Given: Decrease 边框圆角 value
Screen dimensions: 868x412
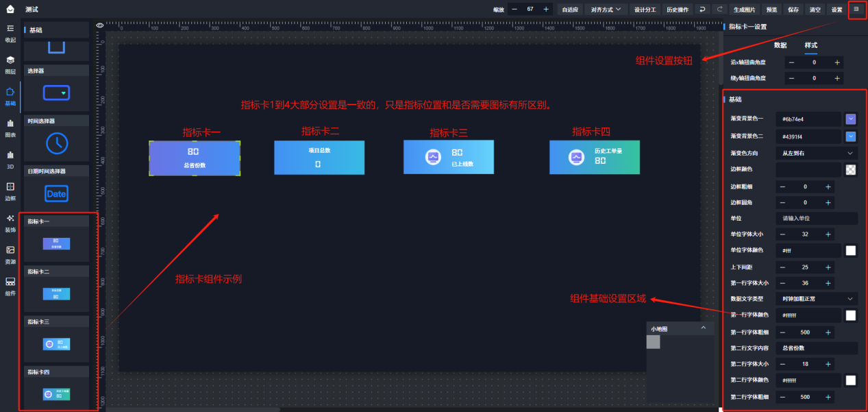Looking at the screenshot, I should tap(782, 203).
